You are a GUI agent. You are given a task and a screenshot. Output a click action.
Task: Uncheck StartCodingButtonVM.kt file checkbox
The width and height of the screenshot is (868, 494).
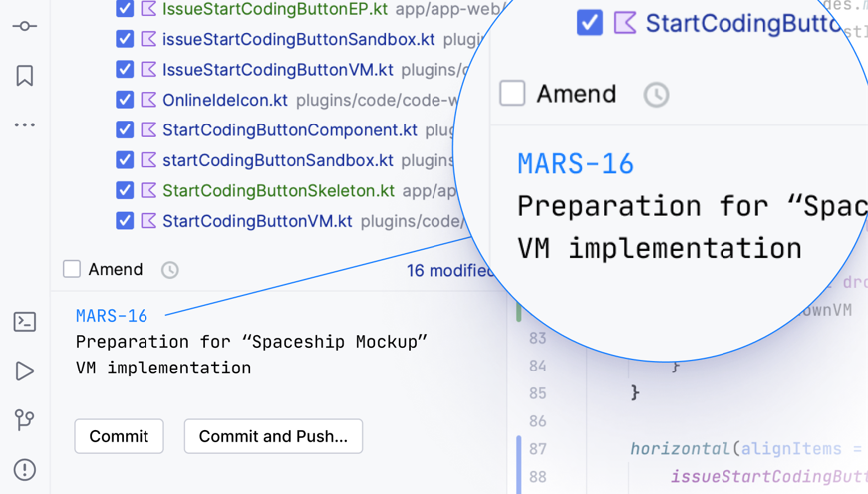pos(125,221)
